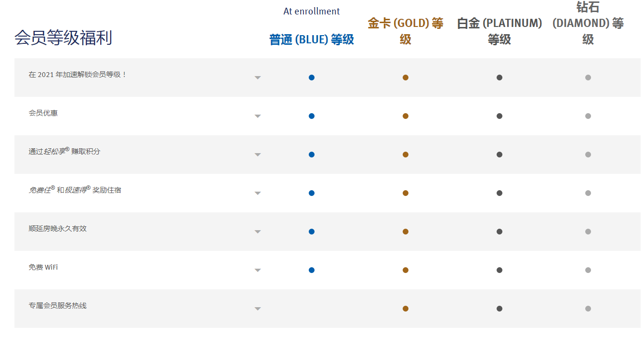Click blue dot in 免费 WiFi row

312,270
